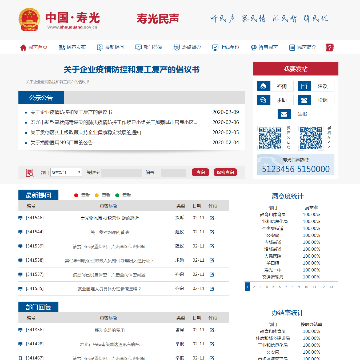The image size is (360, 360).
Task: Click the right QR code image
Action: 311,138
